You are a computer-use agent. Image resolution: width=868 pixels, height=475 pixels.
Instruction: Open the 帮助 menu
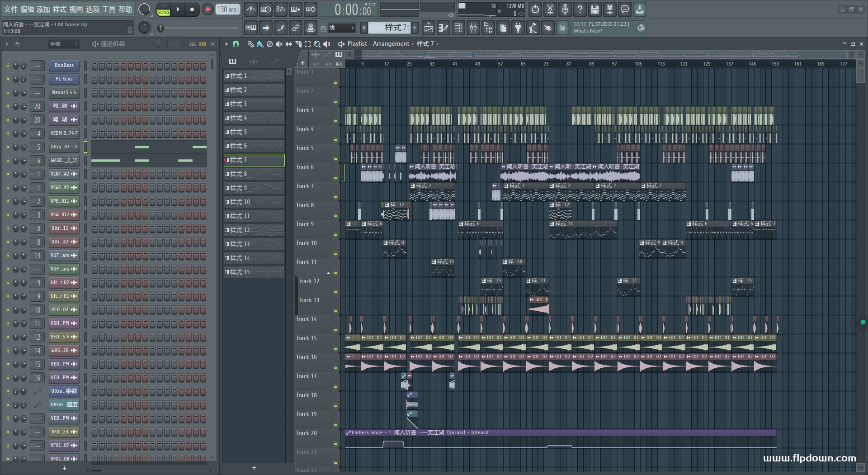tap(125, 9)
